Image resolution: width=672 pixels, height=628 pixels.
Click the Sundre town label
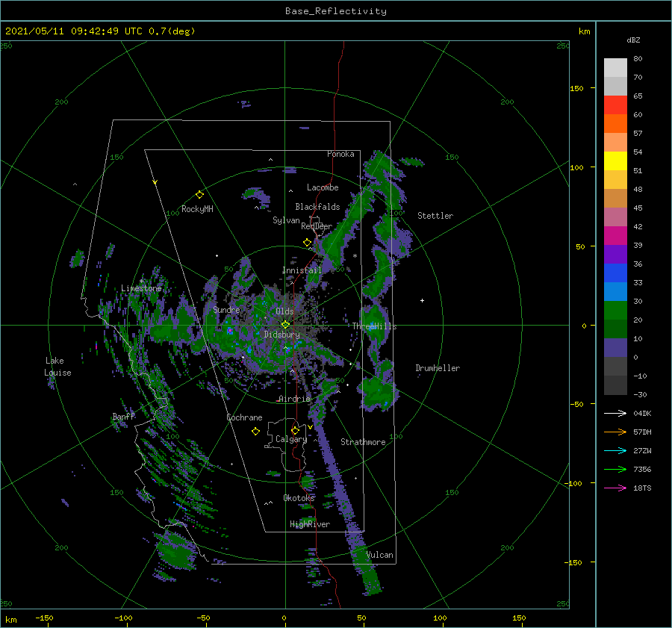pos(227,309)
